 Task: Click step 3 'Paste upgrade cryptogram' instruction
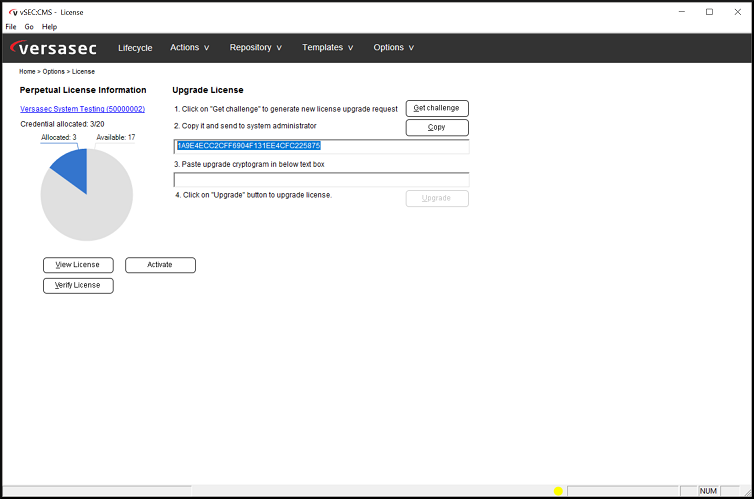tap(249, 164)
